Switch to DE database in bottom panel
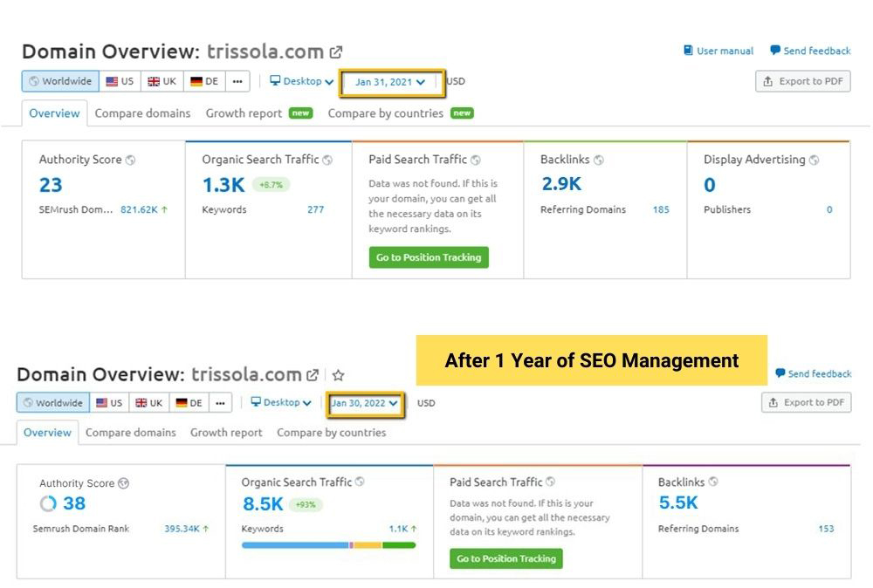This screenshot has height=588, width=873. click(x=189, y=403)
